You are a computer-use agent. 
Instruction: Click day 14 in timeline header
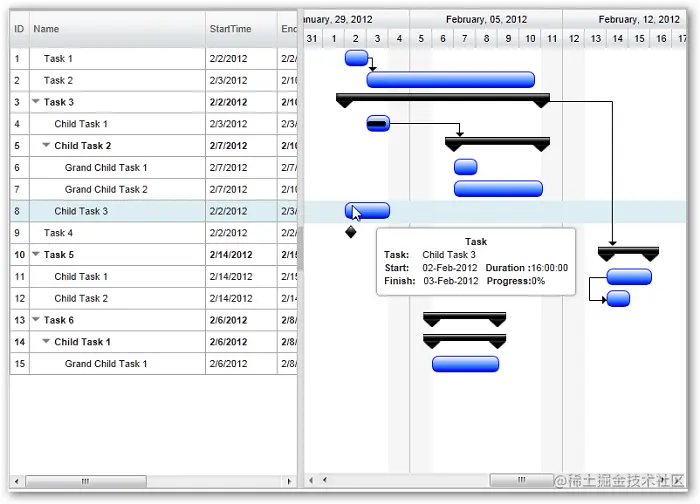click(x=617, y=39)
